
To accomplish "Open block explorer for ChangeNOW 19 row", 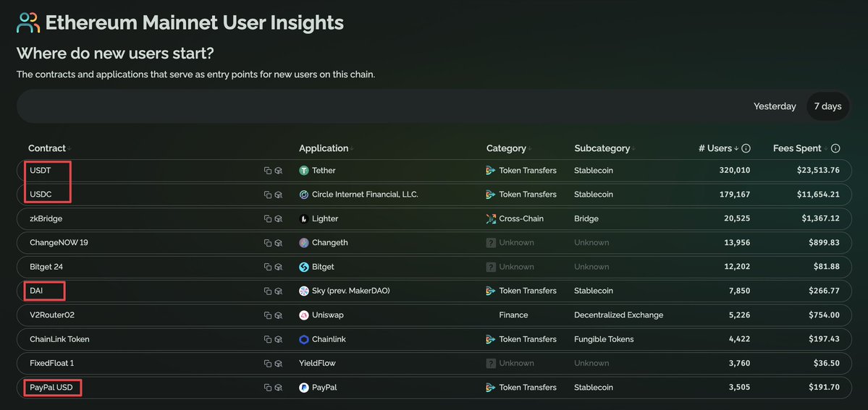I will [279, 243].
